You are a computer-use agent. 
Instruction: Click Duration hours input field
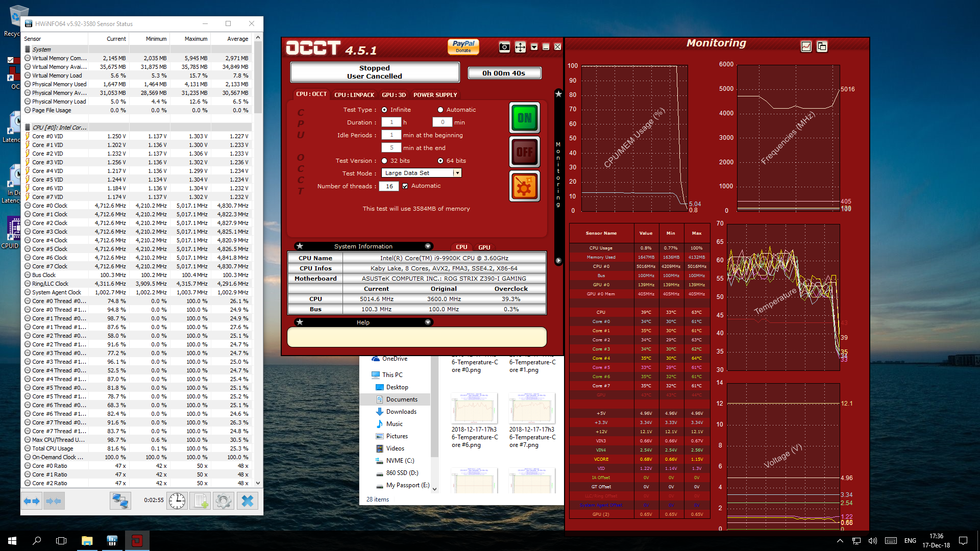pos(391,122)
